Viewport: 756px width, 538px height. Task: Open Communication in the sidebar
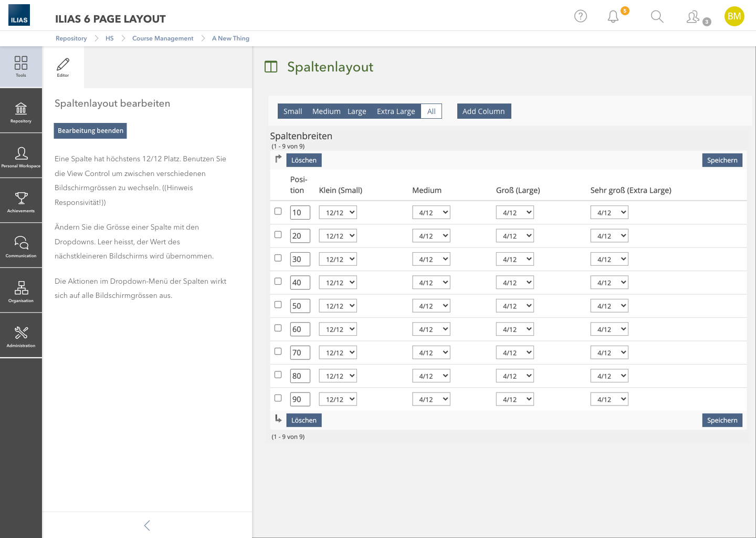[21, 246]
